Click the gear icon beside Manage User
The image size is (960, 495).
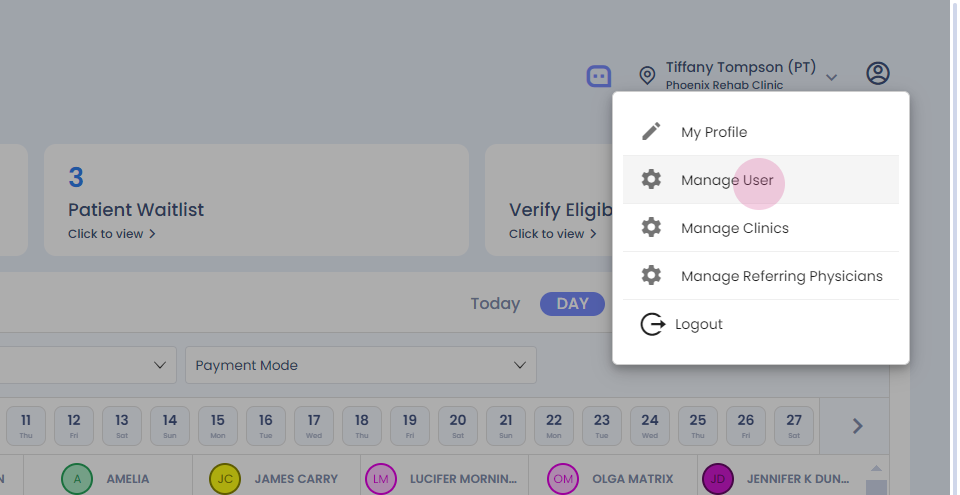(651, 179)
